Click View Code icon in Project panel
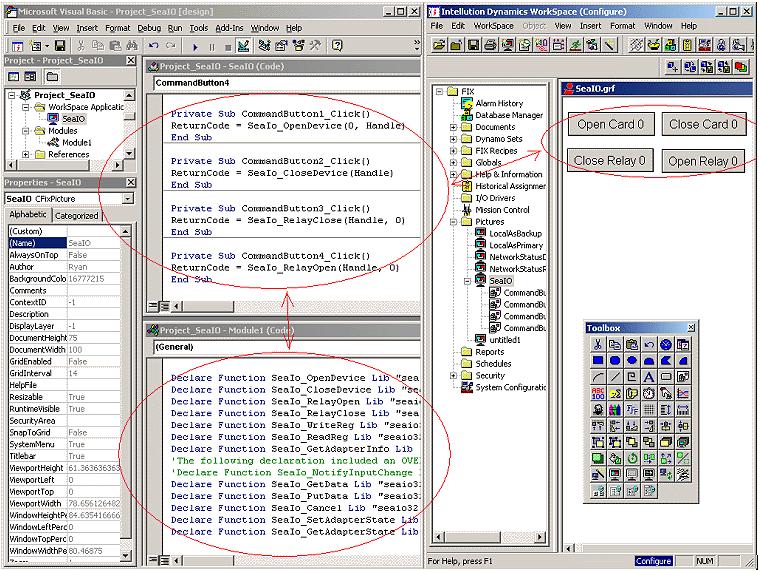Screen dimensions: 759x571 click(x=14, y=76)
